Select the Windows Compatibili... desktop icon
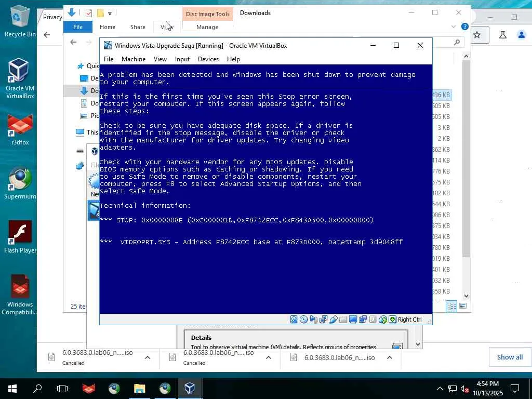This screenshot has height=399, width=532. click(20, 295)
